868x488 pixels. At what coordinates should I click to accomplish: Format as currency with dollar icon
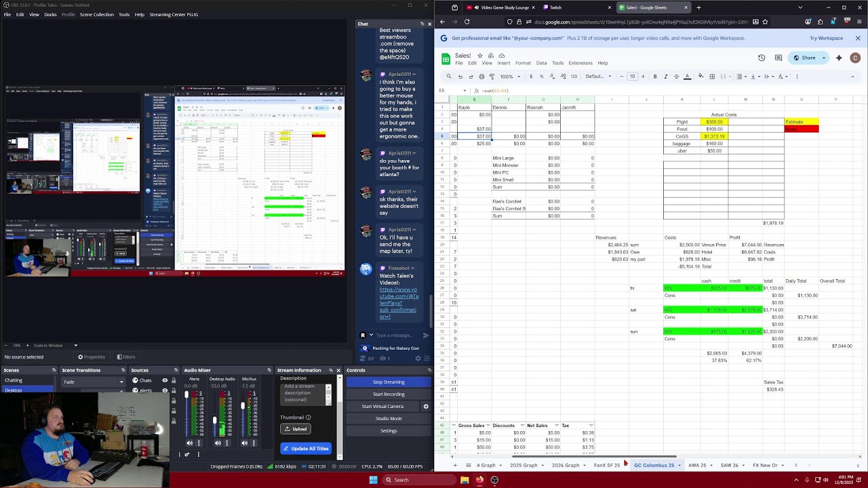(531, 77)
